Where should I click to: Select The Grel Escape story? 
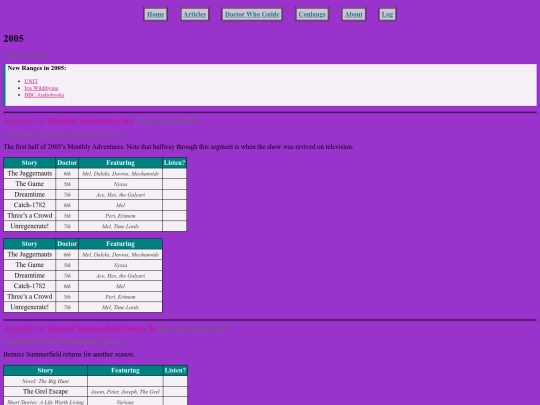click(x=45, y=392)
